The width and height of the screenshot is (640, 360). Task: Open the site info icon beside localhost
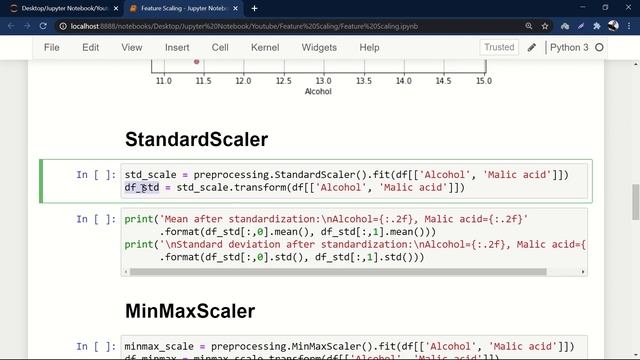click(63, 26)
